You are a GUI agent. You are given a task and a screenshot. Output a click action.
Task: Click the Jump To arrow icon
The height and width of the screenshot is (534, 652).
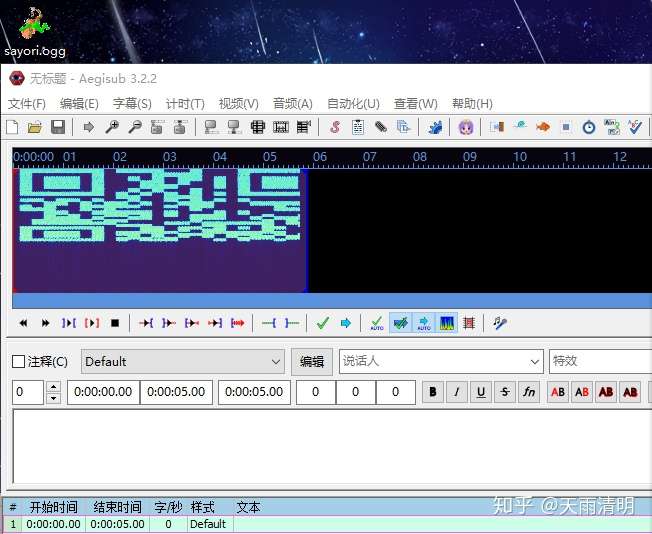(x=89, y=127)
